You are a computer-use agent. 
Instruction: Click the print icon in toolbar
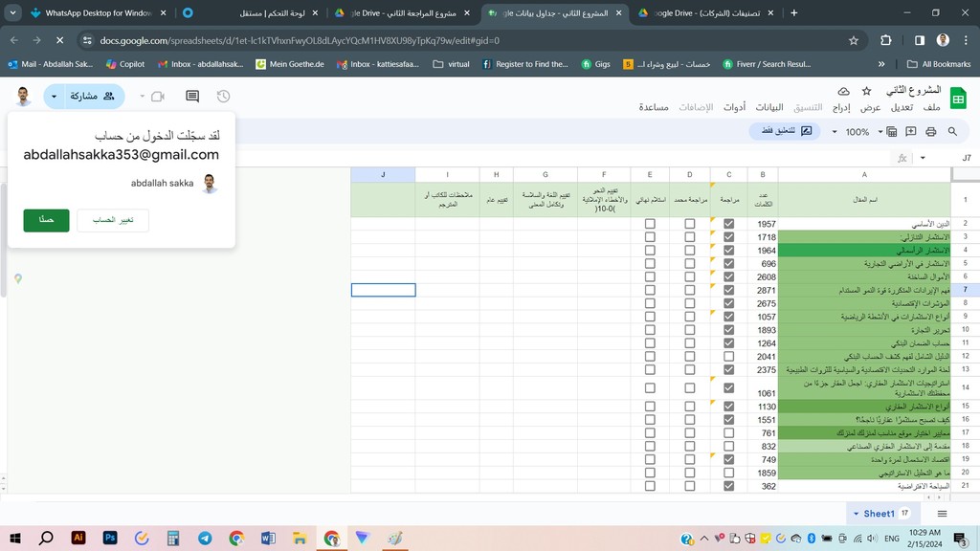[x=930, y=131]
